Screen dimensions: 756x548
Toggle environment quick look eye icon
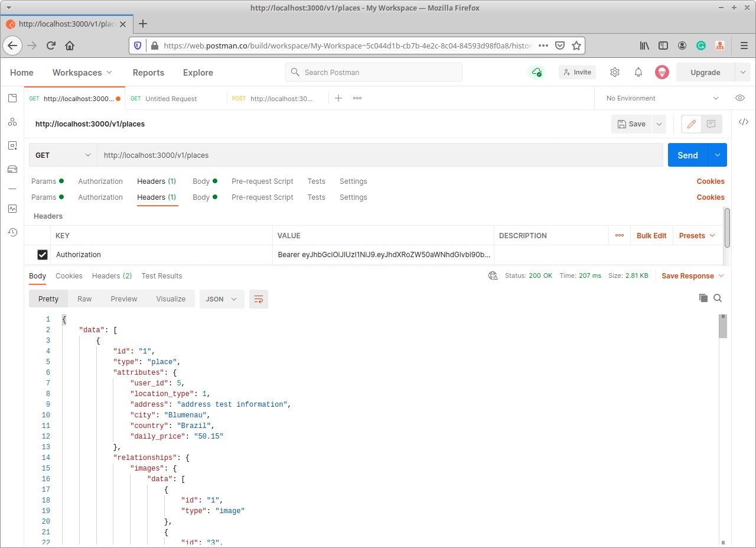(740, 98)
